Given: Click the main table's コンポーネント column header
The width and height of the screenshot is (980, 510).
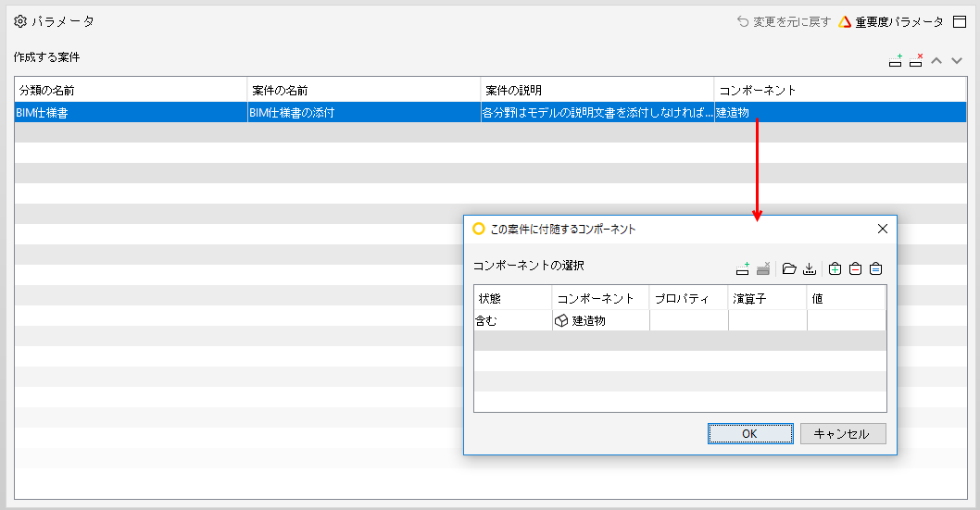Looking at the screenshot, I should pos(841,91).
